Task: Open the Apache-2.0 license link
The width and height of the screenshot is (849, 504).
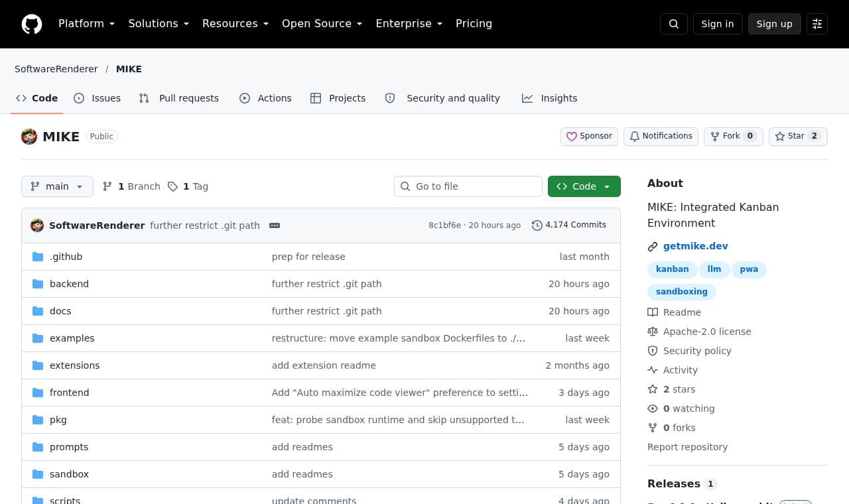Action: (707, 332)
